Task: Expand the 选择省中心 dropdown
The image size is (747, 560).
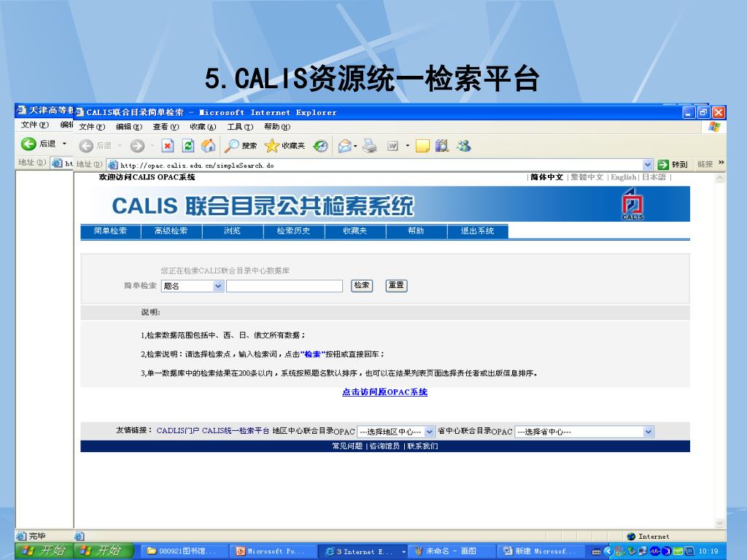Action: [648, 432]
